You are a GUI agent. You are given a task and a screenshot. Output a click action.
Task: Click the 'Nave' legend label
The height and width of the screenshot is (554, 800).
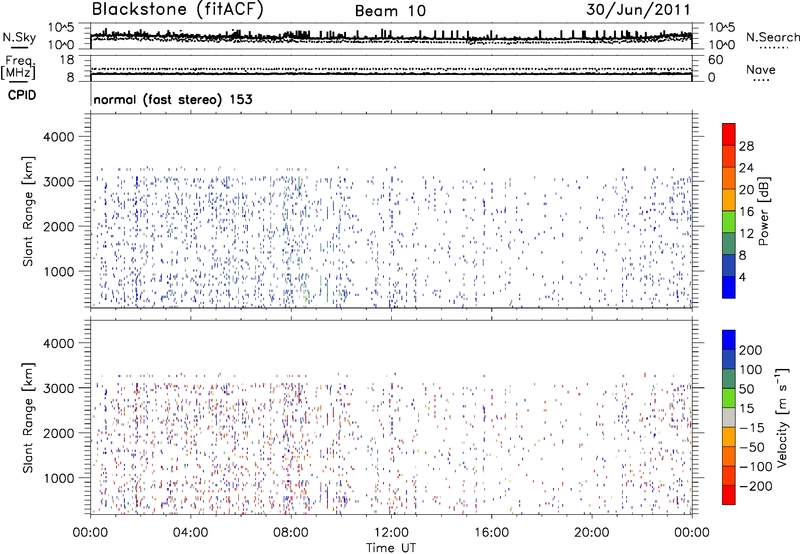[x=760, y=69]
